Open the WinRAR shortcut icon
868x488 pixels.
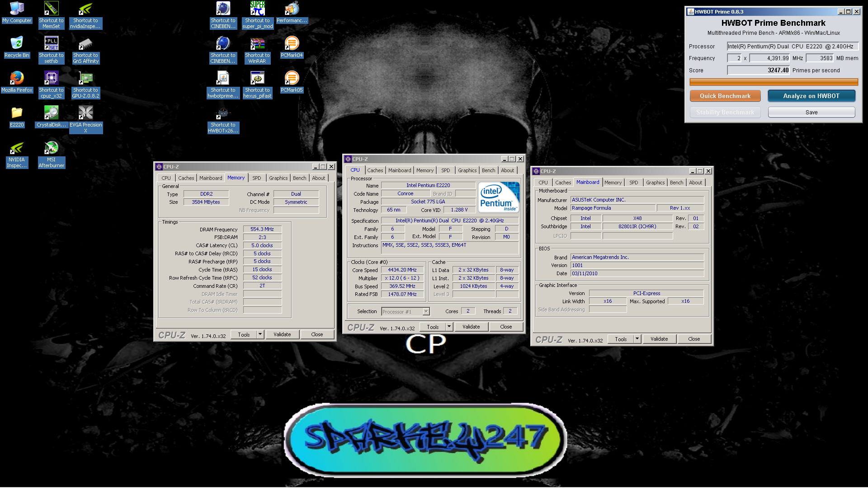[257, 50]
